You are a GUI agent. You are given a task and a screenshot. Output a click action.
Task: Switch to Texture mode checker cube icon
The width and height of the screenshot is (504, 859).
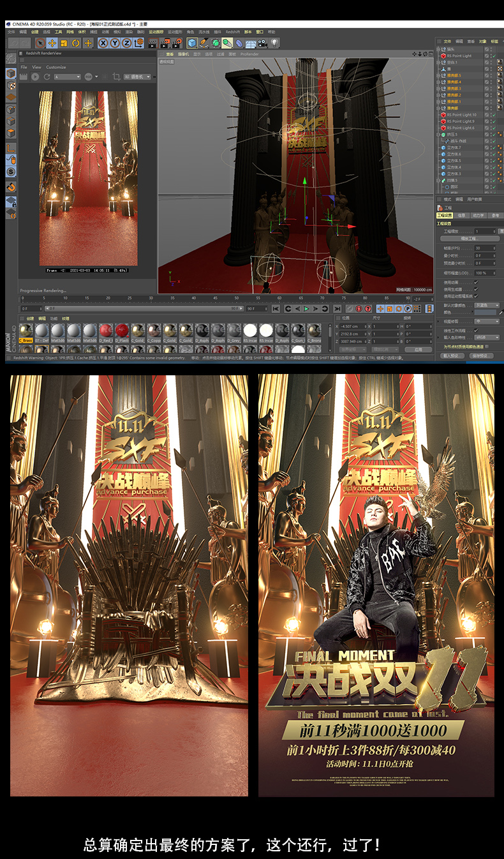(11, 85)
